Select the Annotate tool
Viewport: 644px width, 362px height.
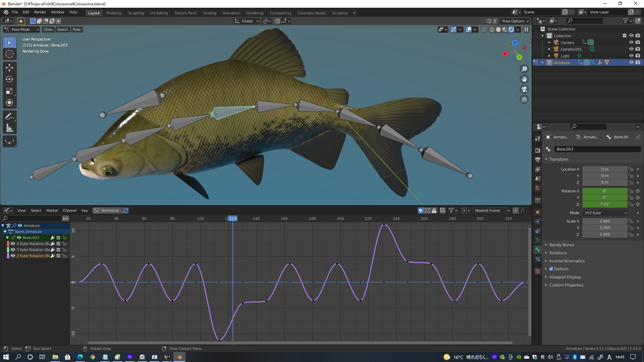[9, 117]
